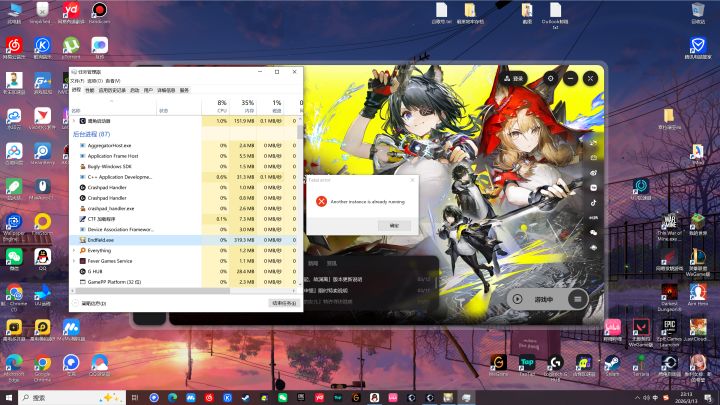Click the launcher hamburger menu beside 游戏中
Screen dimensions: 720x405
point(577,299)
